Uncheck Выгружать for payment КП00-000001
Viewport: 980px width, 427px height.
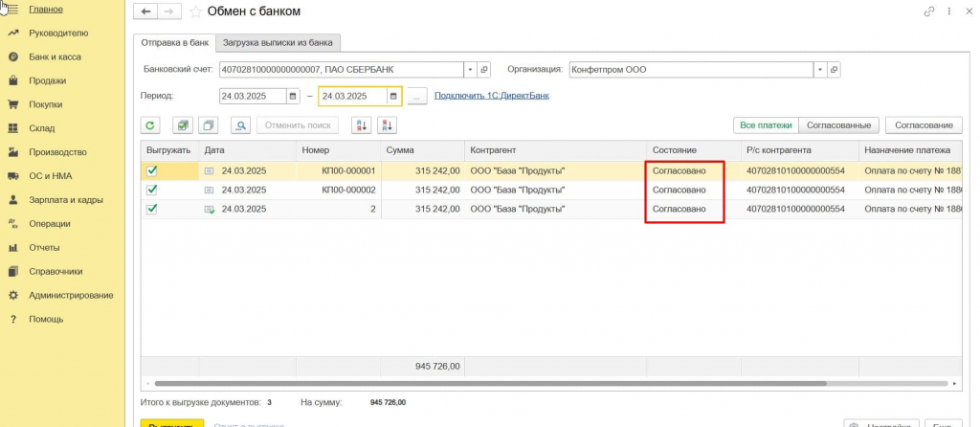pyautogui.click(x=151, y=170)
